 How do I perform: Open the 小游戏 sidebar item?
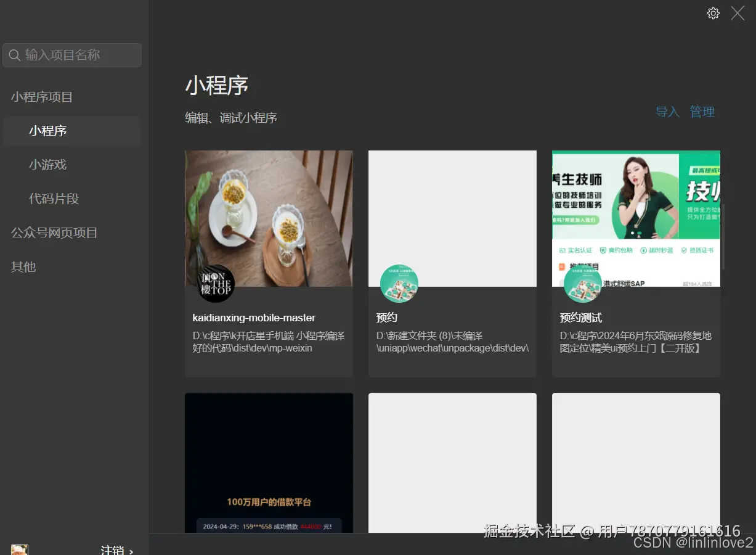[48, 165]
